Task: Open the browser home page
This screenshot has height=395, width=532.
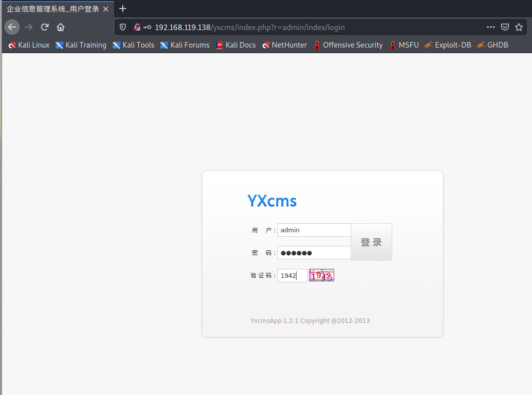Action: click(x=61, y=27)
